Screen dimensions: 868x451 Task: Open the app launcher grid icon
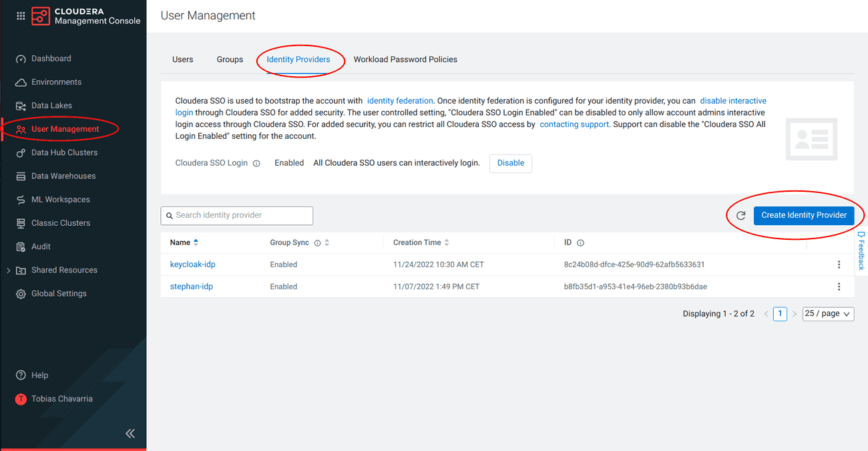point(21,15)
